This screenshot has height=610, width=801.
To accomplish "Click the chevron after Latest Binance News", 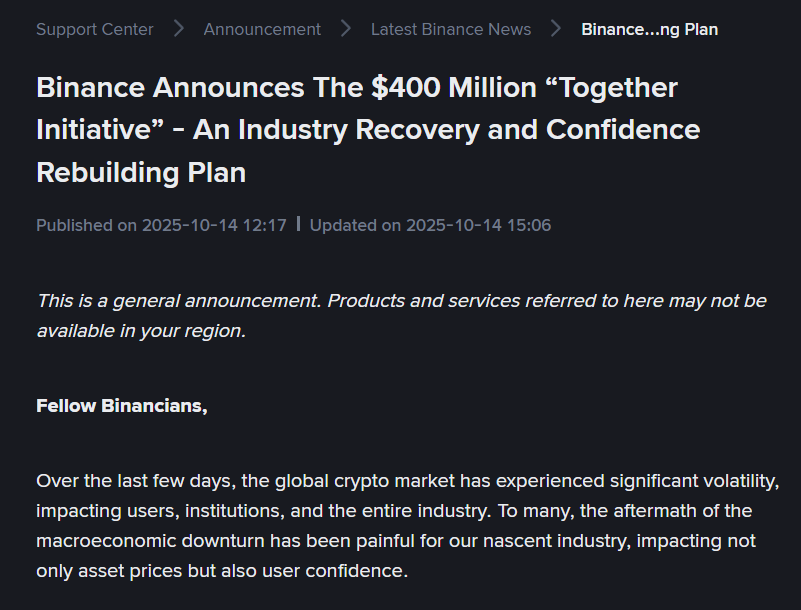I will pos(556,29).
